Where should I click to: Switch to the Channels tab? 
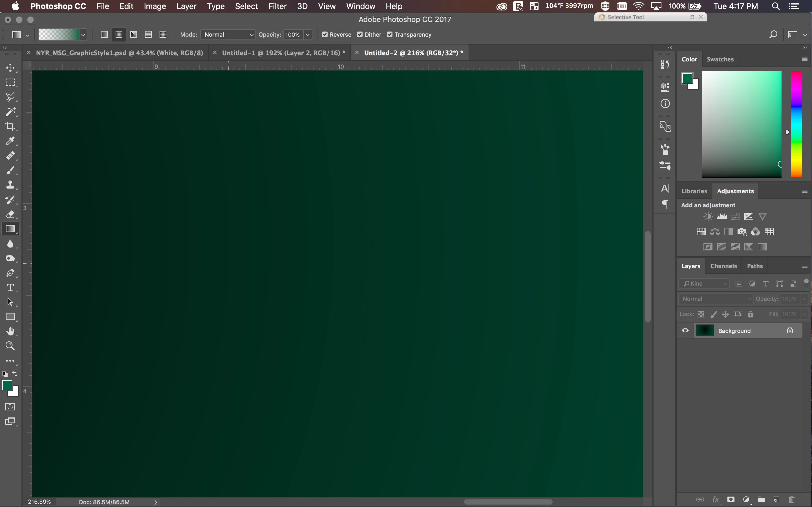click(723, 266)
